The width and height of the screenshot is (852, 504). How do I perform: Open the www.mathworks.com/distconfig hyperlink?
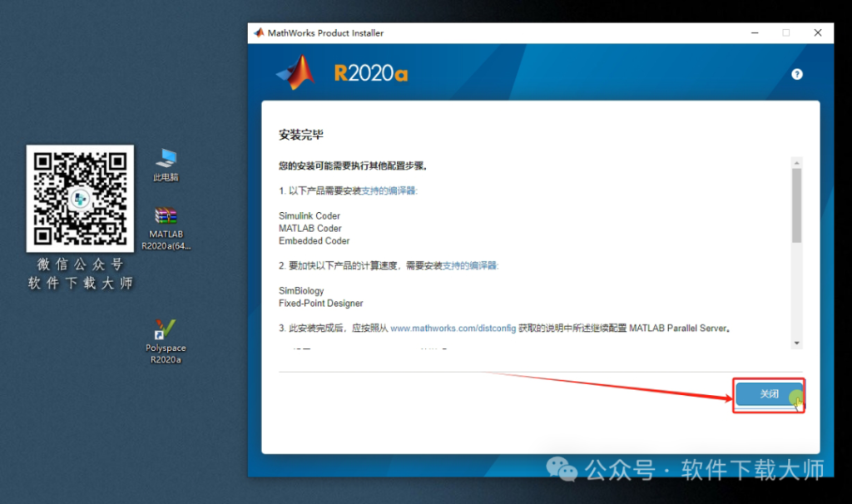[x=453, y=328]
